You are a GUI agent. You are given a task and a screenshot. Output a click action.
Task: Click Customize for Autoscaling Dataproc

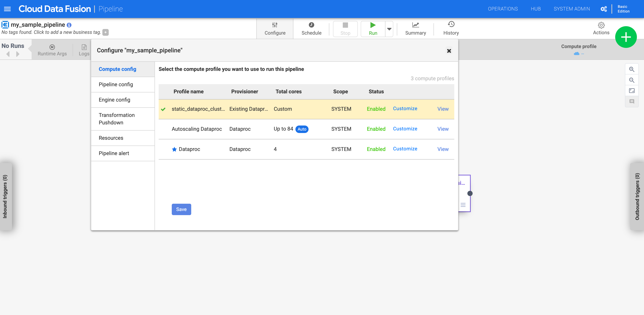click(405, 129)
